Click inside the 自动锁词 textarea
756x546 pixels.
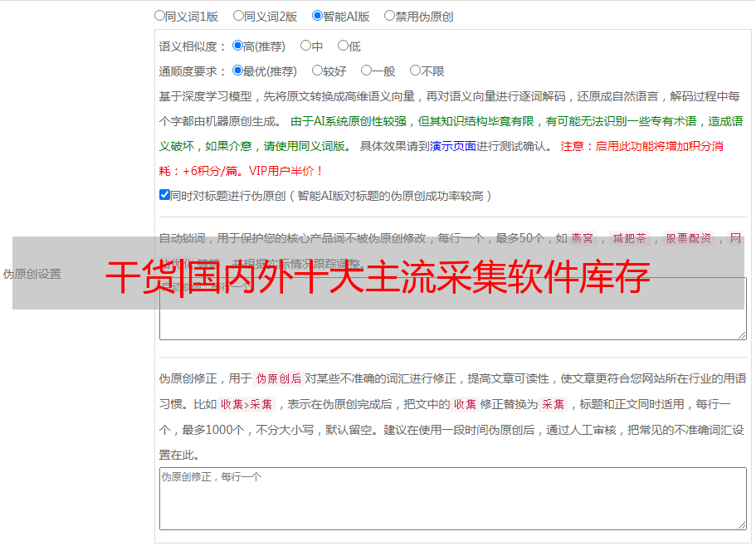pyautogui.click(x=453, y=309)
